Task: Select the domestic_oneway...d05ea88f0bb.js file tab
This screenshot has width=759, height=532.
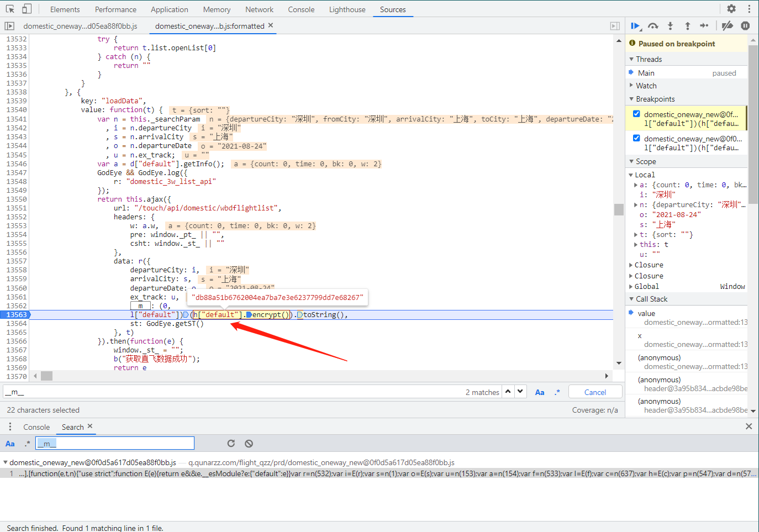Action: [x=80, y=26]
